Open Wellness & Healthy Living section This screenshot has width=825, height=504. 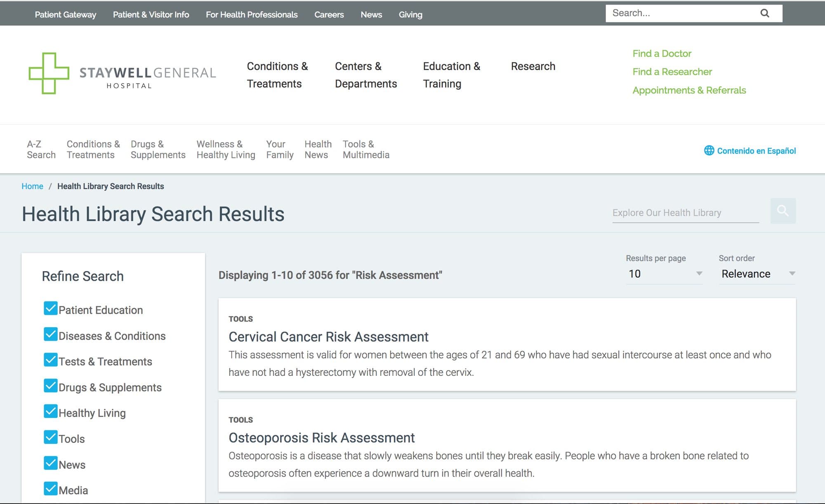(x=226, y=150)
